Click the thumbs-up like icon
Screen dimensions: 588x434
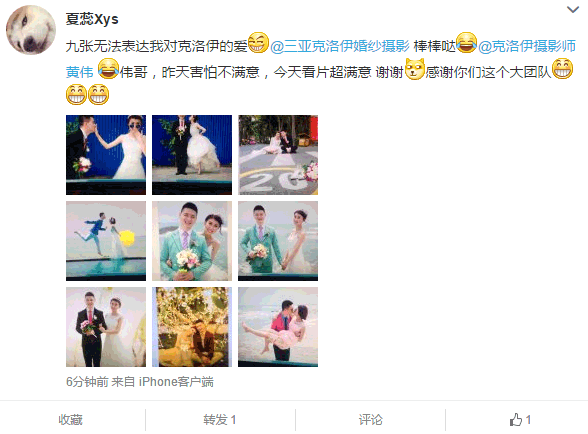[x=516, y=419]
